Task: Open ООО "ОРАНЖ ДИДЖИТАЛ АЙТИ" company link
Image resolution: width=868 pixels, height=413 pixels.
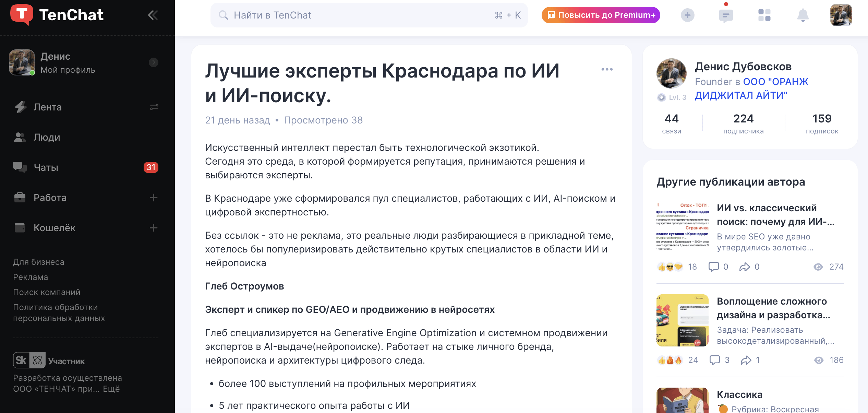Action: pos(751,88)
